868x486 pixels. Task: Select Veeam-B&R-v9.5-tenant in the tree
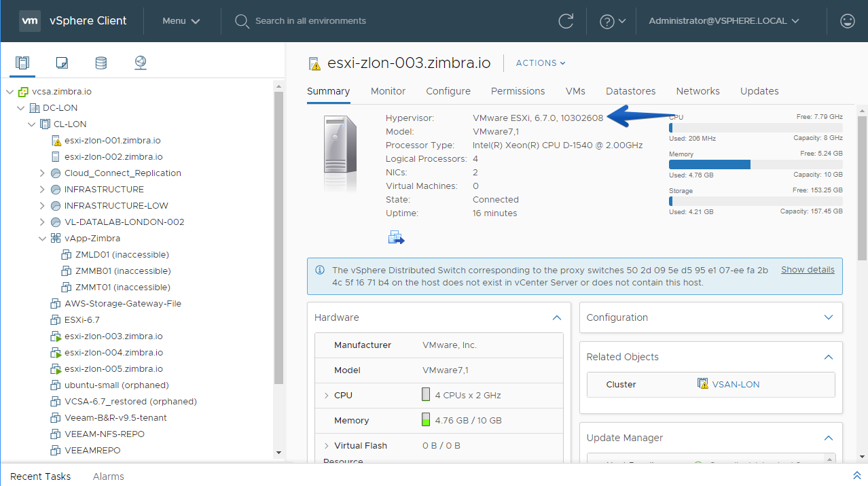point(115,418)
